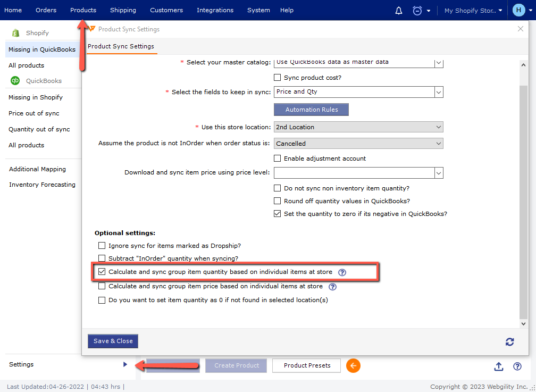This screenshot has height=392, width=536.
Task: Open the store location dropdown
Action: click(358, 127)
